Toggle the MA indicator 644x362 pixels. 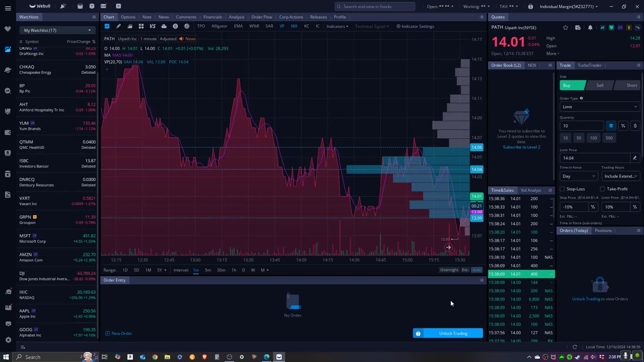click(x=294, y=26)
